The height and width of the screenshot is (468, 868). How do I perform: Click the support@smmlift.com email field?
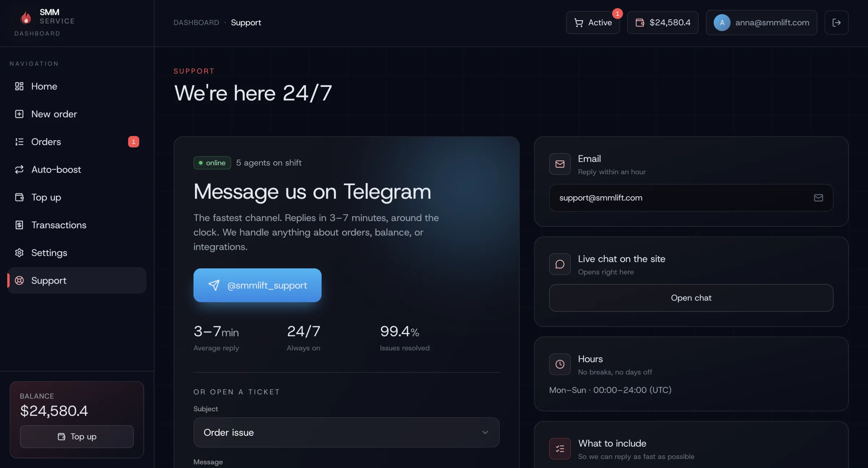click(x=691, y=198)
